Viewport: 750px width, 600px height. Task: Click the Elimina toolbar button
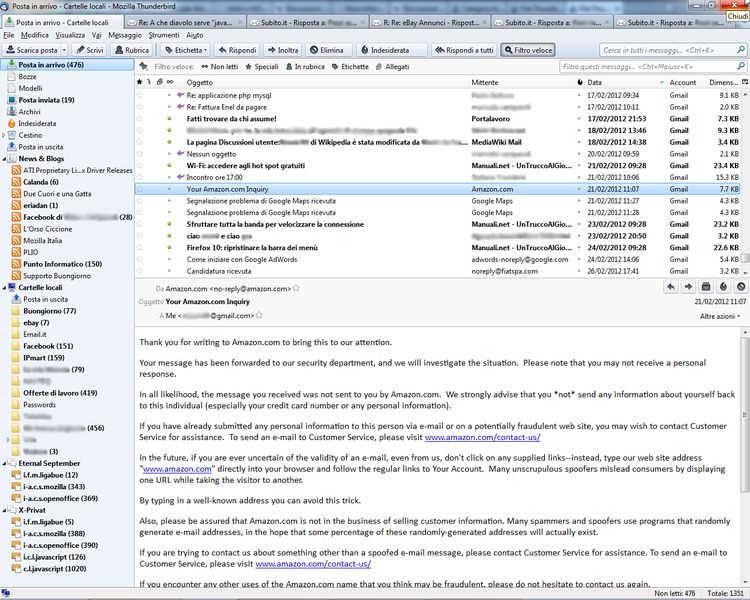(327, 50)
